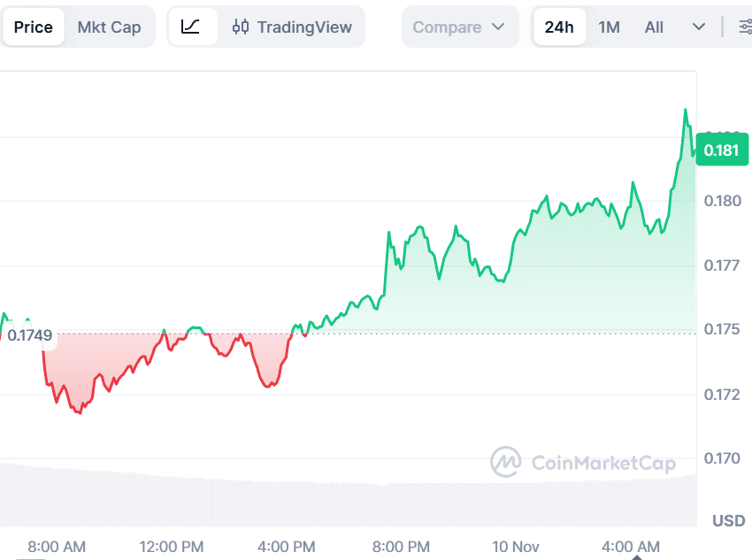Click the TradingView candlestick icon
The width and height of the screenshot is (752, 560).
click(x=241, y=27)
